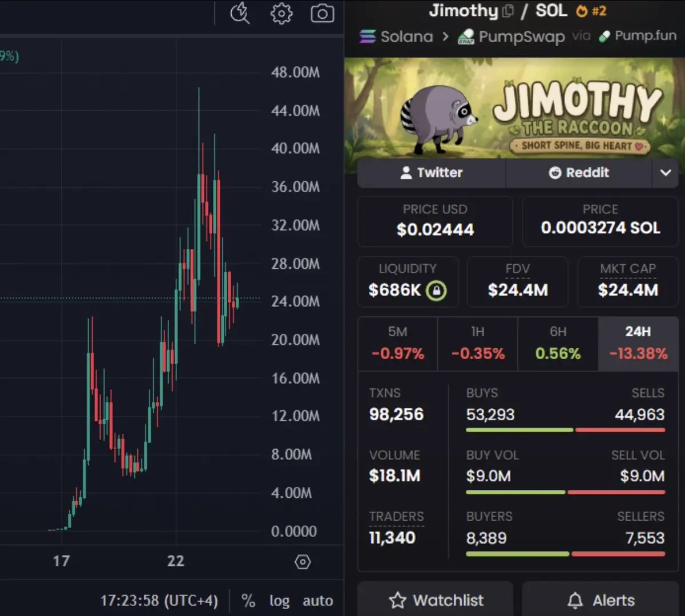The height and width of the screenshot is (616, 685).
Task: Click the Jimothy token name in header
Action: pyautogui.click(x=464, y=11)
